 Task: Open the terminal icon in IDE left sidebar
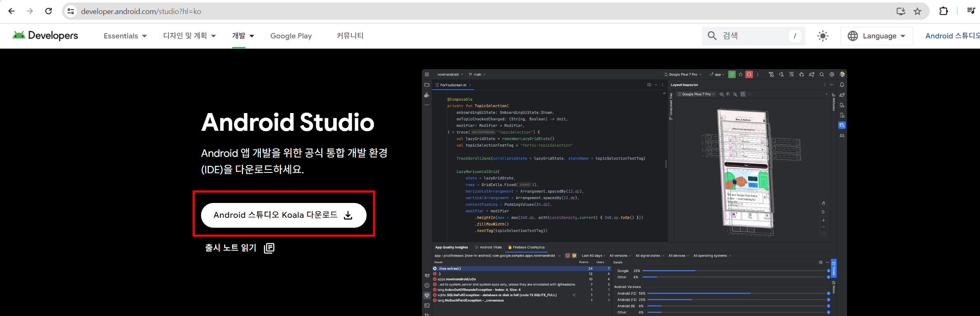[x=427, y=306]
